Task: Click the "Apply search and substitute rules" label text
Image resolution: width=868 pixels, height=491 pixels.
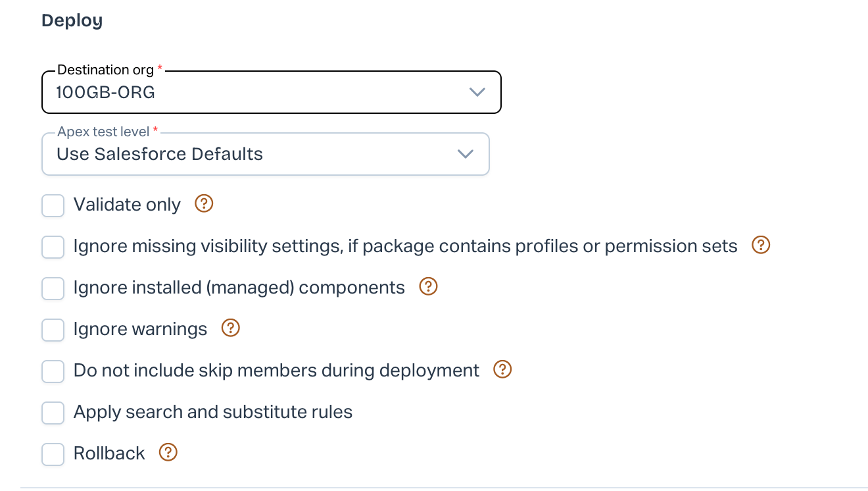Action: pos(213,412)
